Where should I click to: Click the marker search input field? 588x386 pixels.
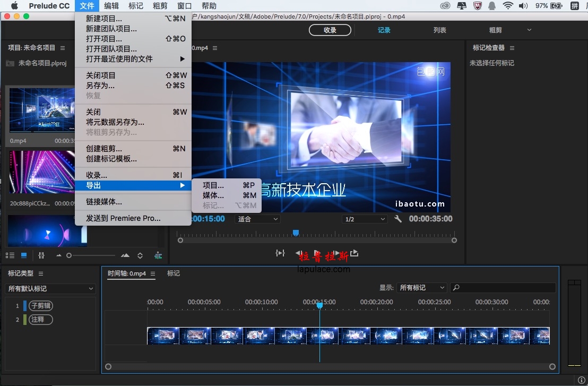pyautogui.click(x=503, y=288)
